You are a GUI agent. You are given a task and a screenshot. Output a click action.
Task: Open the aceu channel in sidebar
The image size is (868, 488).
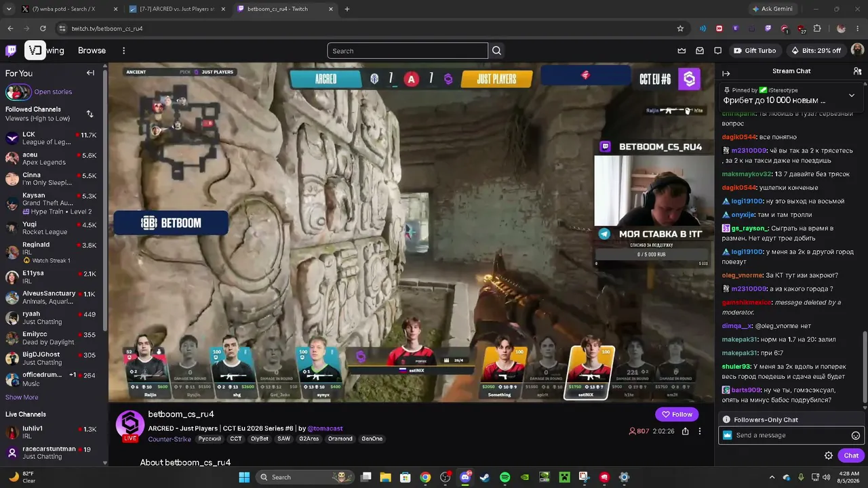(54, 159)
